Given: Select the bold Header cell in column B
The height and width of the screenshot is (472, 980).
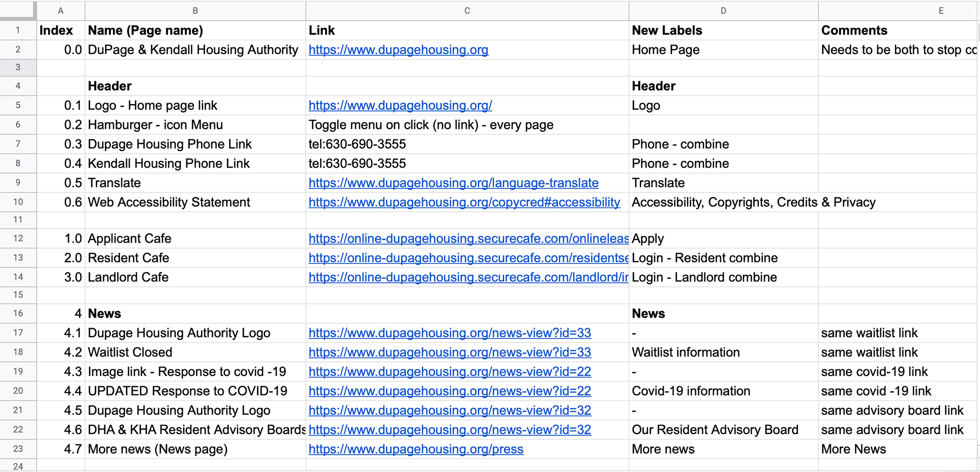Looking at the screenshot, I should tap(195, 86).
